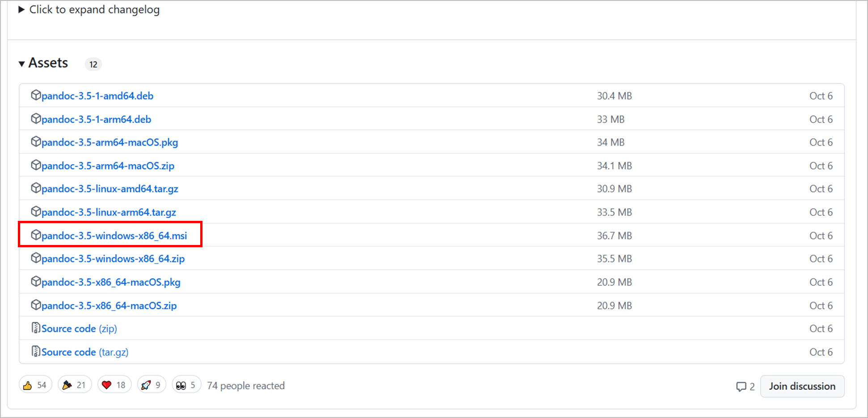Download pandoc-3.5-x86_64-macOS.pkg
Viewport: 868px width, 418px height.
coord(111,283)
